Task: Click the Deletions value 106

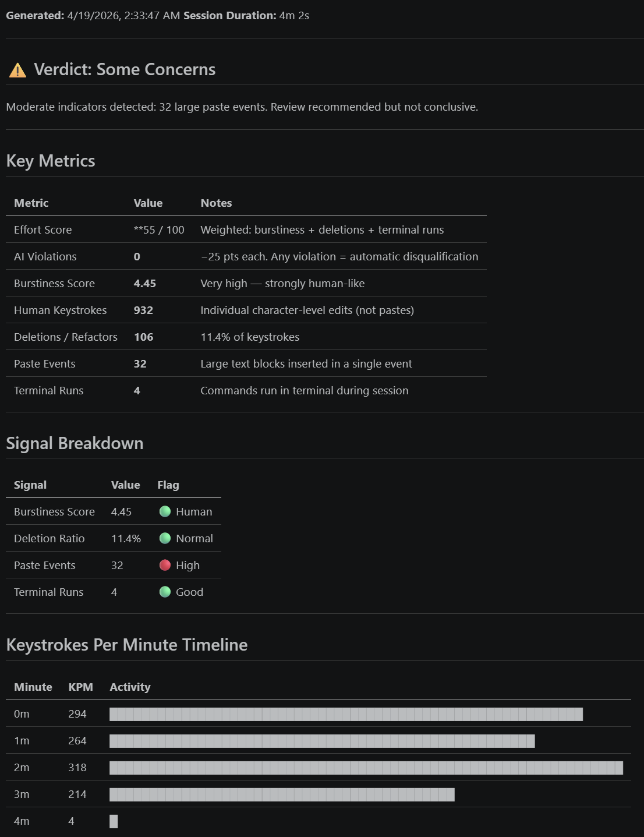Action: click(x=144, y=337)
